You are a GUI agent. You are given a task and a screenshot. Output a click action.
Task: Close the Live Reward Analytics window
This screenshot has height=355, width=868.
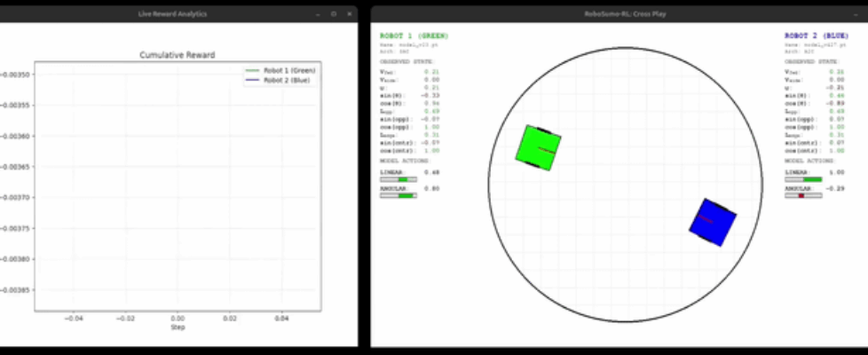348,14
